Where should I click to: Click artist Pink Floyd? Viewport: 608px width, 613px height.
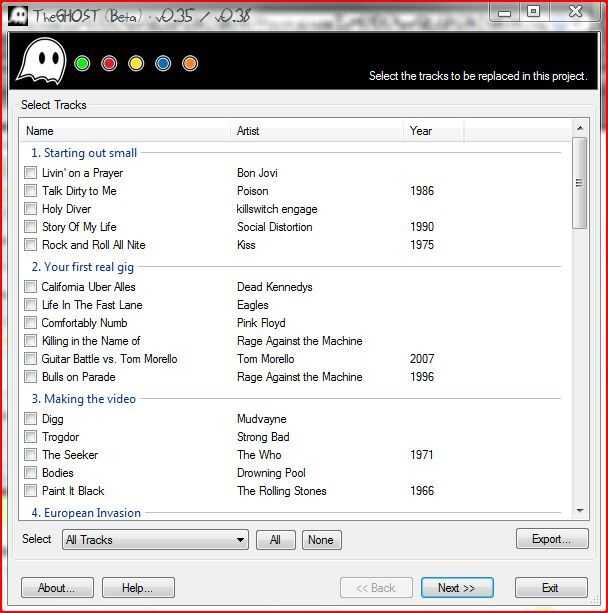(261, 323)
